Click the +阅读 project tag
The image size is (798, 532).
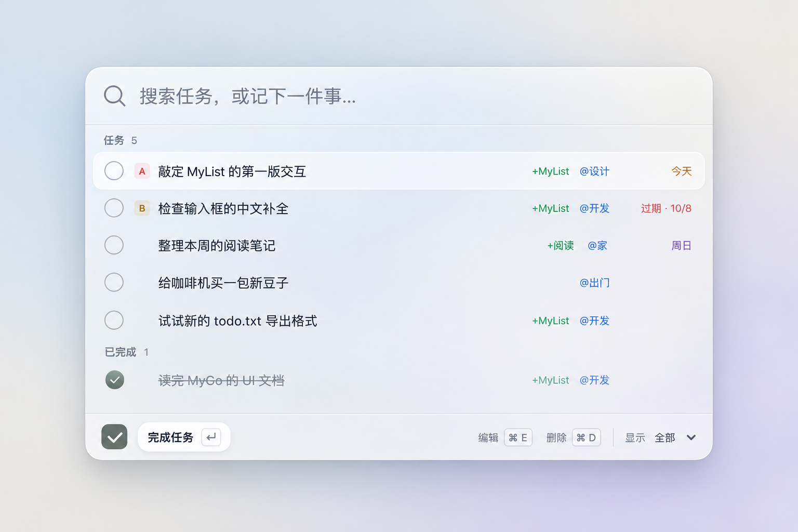[x=561, y=246]
